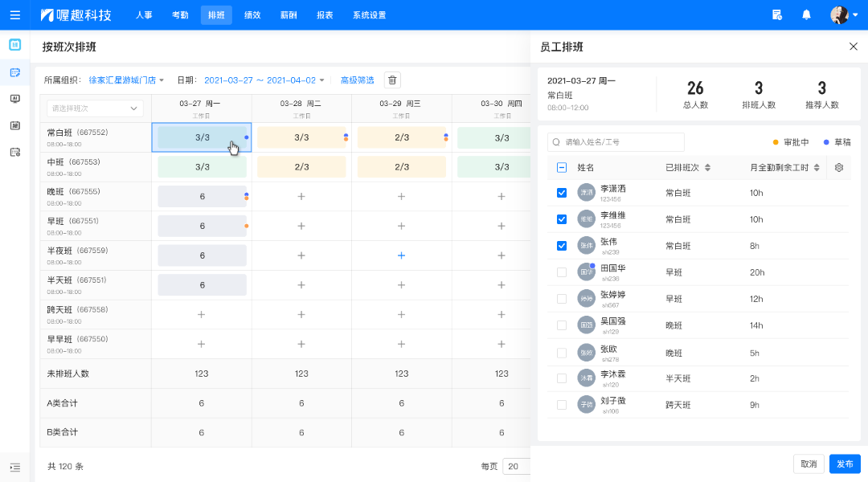
Task: Check the checkbox for 田国华
Action: click(x=561, y=272)
